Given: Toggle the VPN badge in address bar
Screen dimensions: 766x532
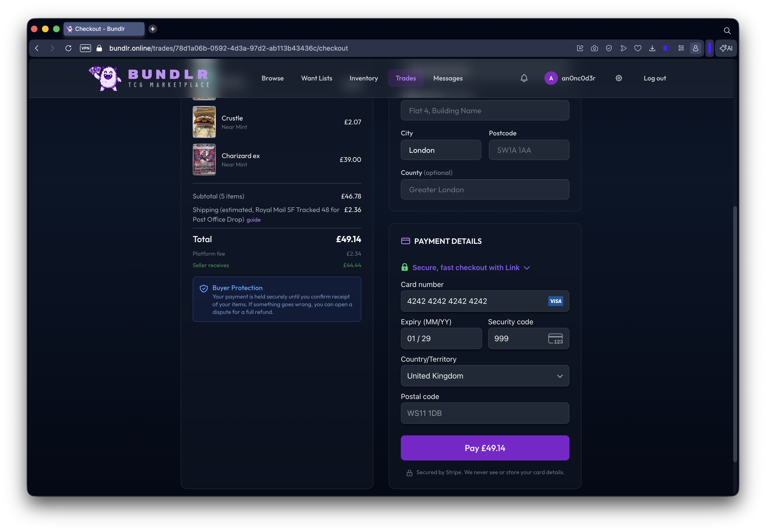Looking at the screenshot, I should 85,48.
